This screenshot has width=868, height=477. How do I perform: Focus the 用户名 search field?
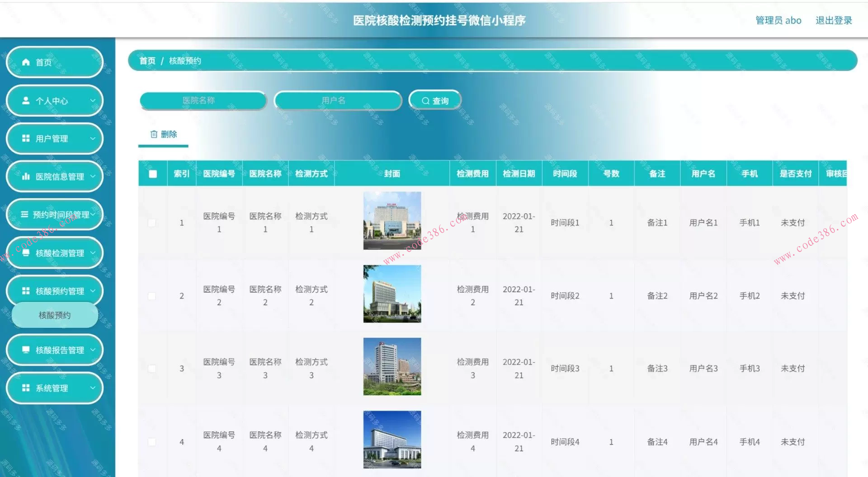click(338, 100)
